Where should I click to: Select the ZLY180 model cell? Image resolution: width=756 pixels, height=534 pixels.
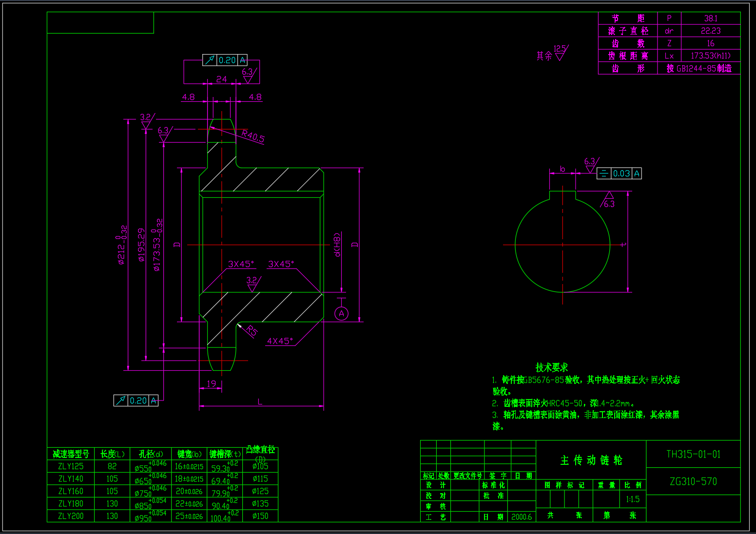71,504
